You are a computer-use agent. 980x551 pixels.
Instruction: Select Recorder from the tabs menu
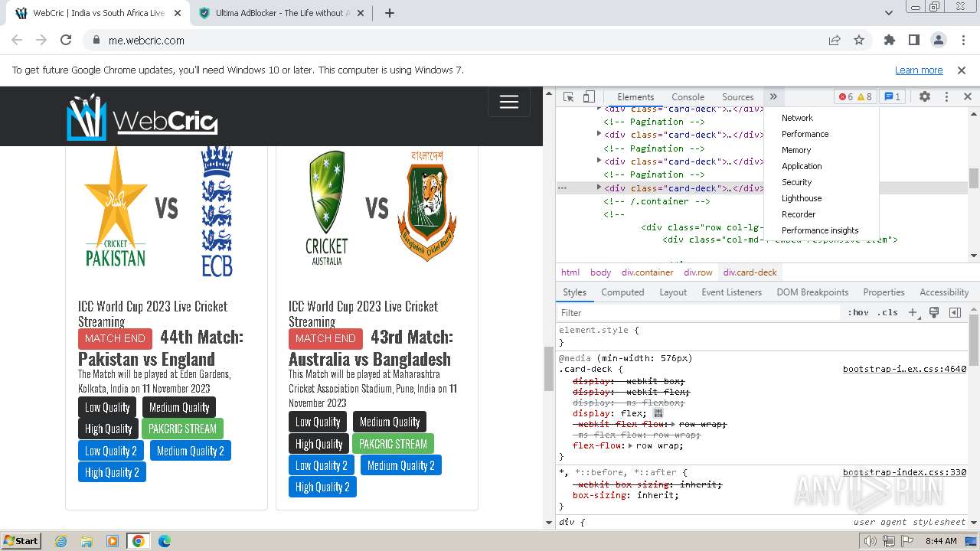point(799,214)
